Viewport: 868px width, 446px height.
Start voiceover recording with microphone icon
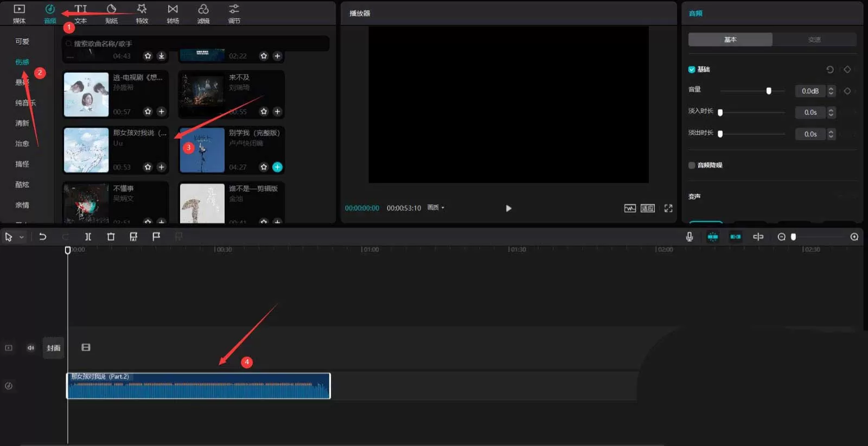(x=690, y=237)
